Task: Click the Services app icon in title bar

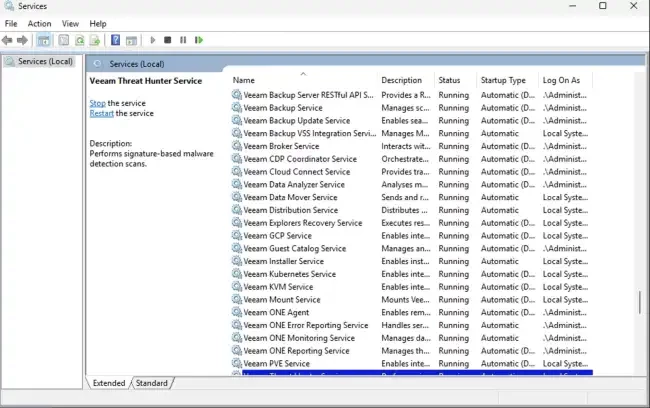Action: tap(8, 6)
